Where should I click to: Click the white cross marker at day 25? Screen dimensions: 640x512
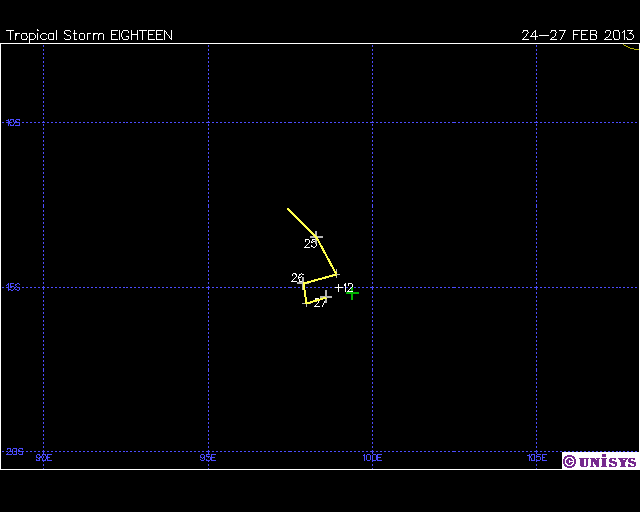click(x=317, y=237)
